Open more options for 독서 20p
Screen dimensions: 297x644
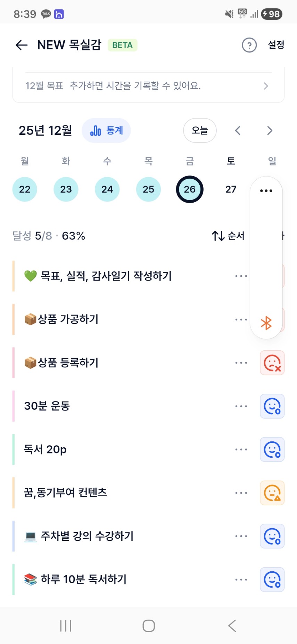[241, 449]
